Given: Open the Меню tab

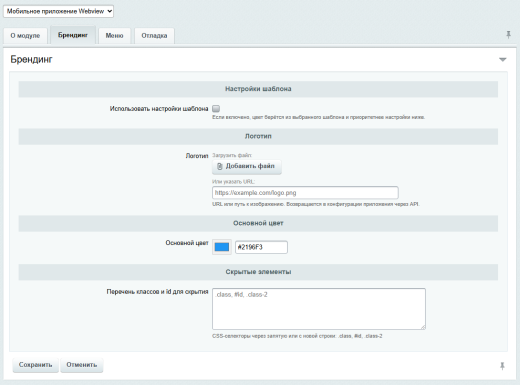Looking at the screenshot, I should click(x=114, y=36).
